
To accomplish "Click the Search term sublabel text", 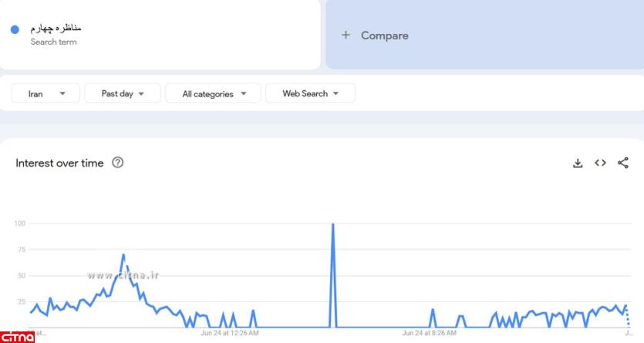I will point(53,42).
